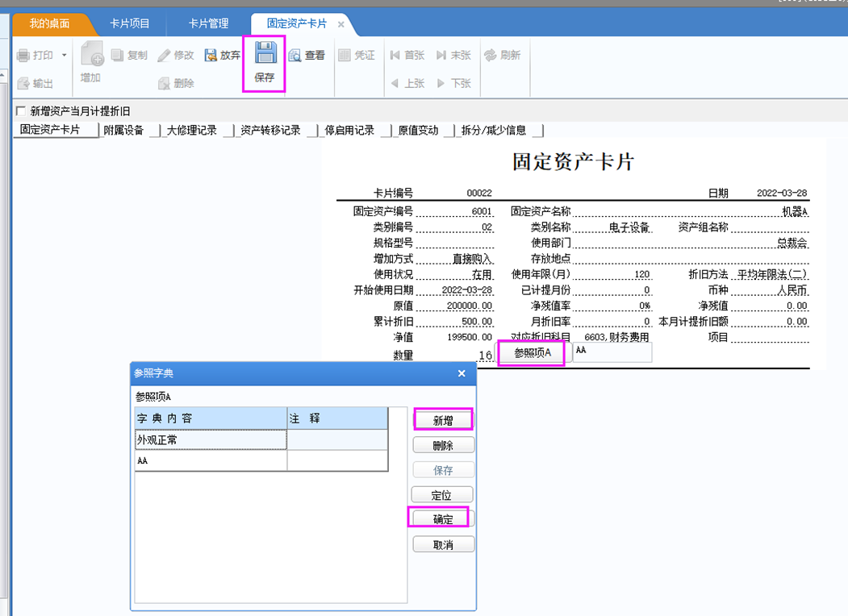Go to last card with 末张

[x=453, y=55]
